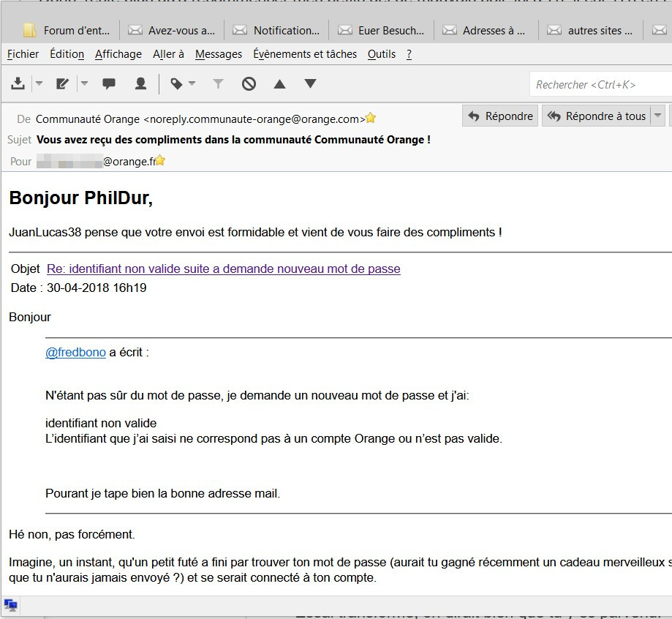Image resolution: width=672 pixels, height=619 pixels.
Task: Click the Stop circle-slash icon
Action: (x=249, y=84)
